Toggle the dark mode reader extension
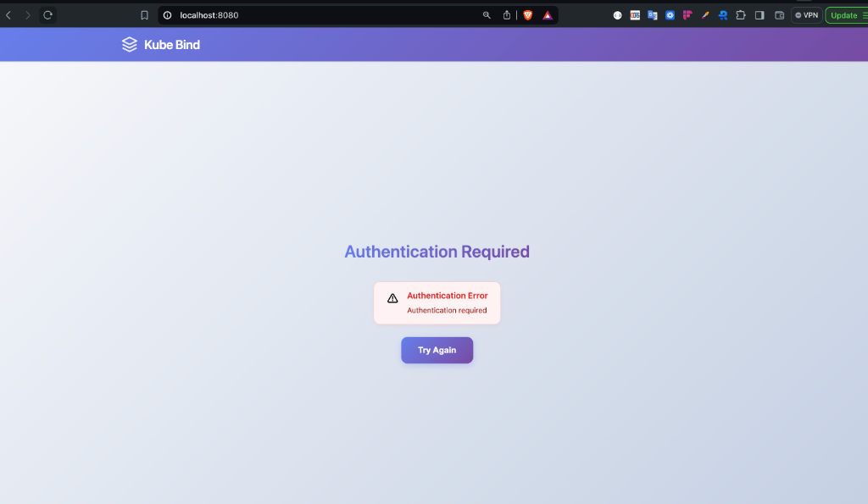Viewport: 868px width, 504px height. [x=618, y=14]
